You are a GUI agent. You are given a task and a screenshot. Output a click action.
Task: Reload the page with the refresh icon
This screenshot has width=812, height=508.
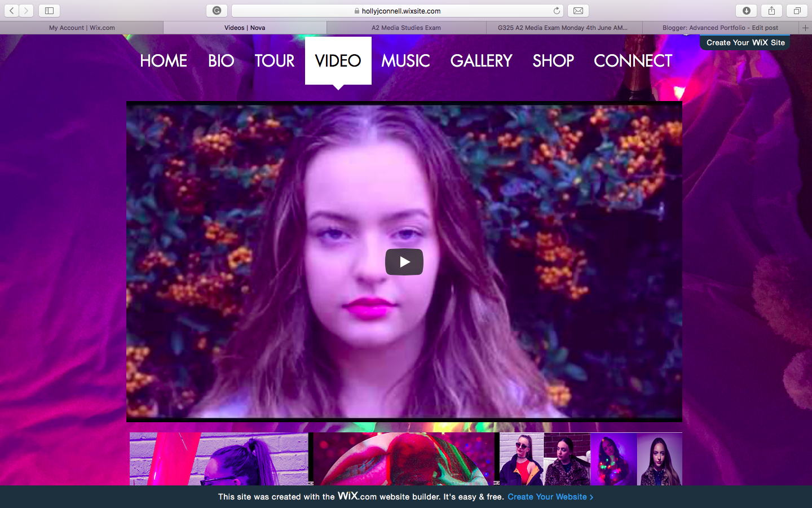(x=557, y=11)
